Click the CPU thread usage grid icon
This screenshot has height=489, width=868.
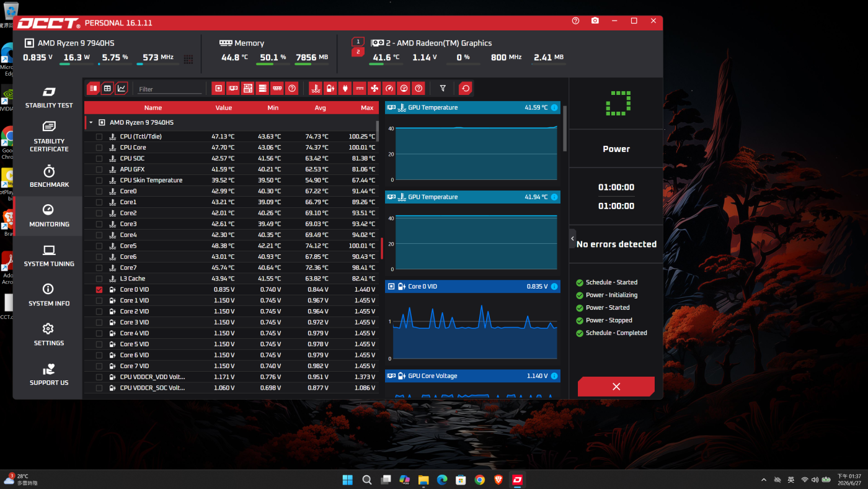pyautogui.click(x=188, y=60)
